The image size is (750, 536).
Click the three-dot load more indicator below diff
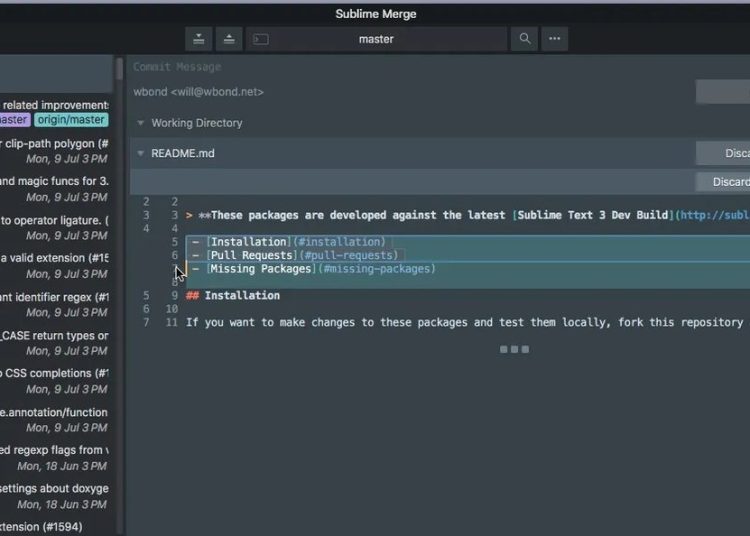[514, 349]
